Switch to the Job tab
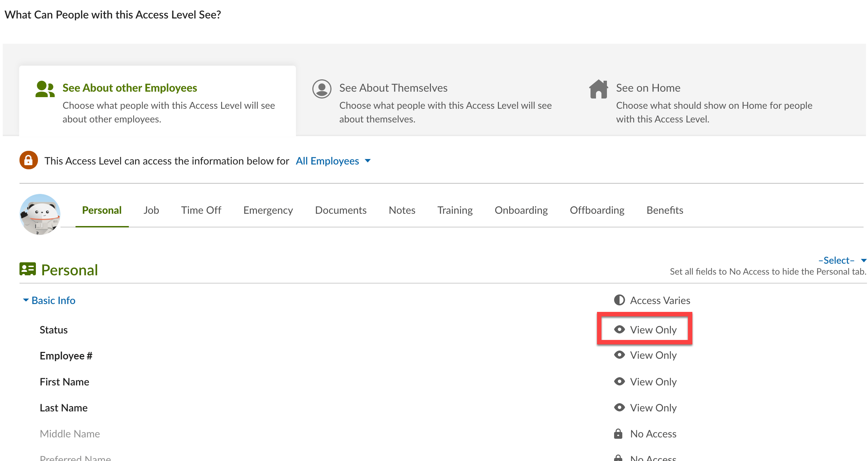The width and height of the screenshot is (868, 461). (x=151, y=210)
